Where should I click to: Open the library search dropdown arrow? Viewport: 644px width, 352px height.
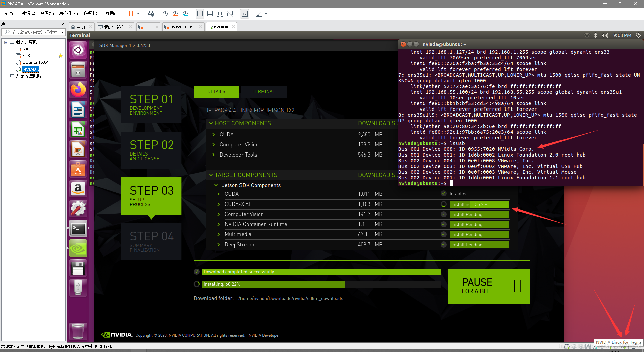[62, 32]
